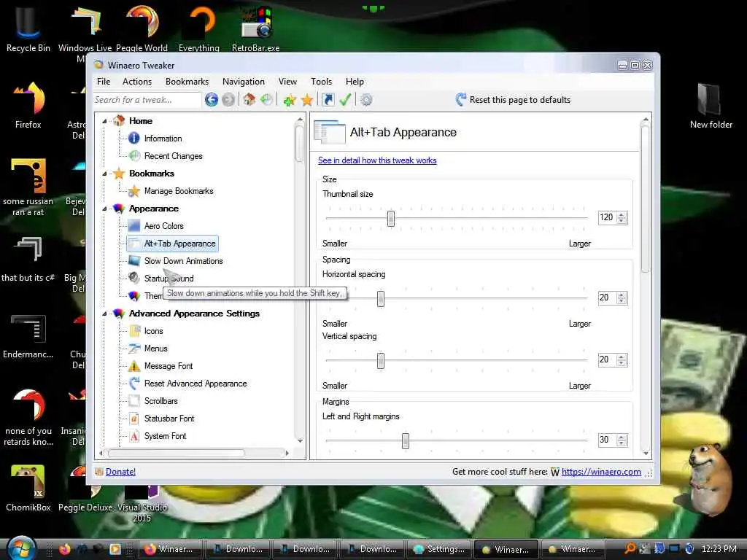This screenshot has height=560, width=747.
Task: Click the Add Bookmark star-plus icon
Action: point(289,100)
